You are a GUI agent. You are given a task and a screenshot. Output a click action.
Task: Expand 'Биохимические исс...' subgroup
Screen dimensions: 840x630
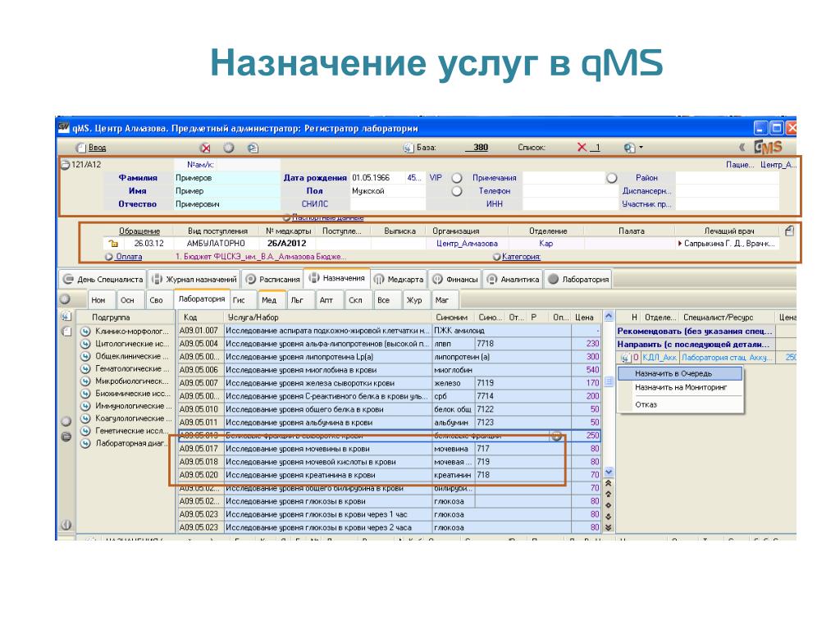[85, 393]
